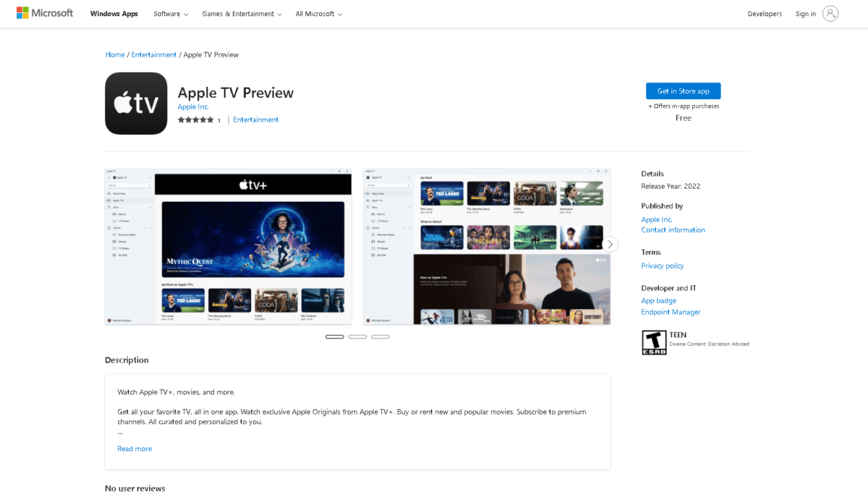This screenshot has width=868, height=498.
Task: Open the Developers header link
Action: [765, 14]
